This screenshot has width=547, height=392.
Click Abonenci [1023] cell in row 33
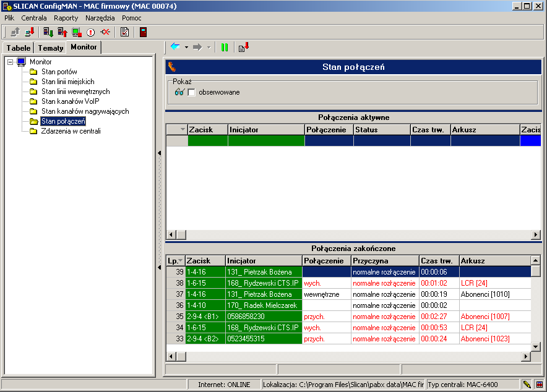click(495, 339)
